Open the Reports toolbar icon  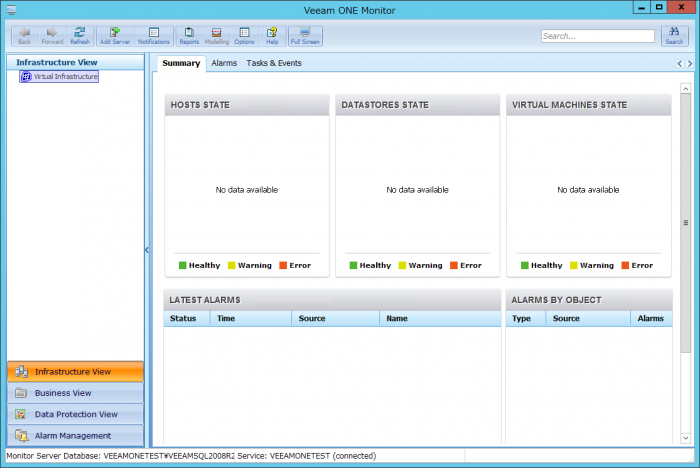pyautogui.click(x=189, y=36)
